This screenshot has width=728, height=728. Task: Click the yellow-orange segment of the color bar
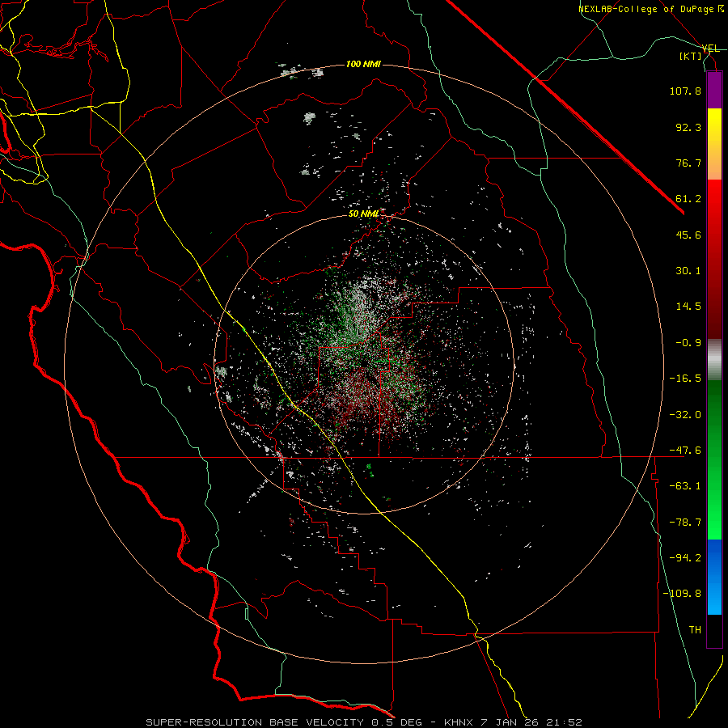click(x=714, y=144)
